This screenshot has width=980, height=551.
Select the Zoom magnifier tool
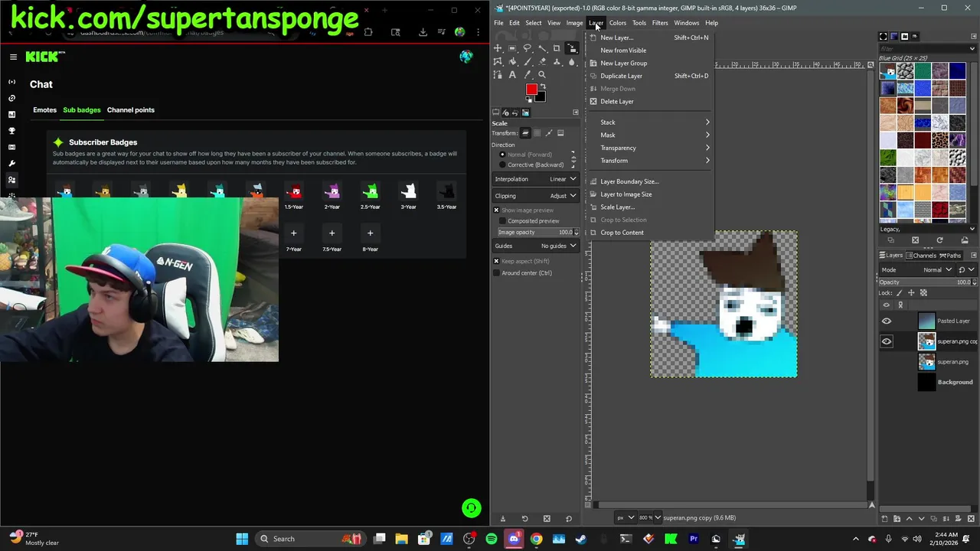542,75
